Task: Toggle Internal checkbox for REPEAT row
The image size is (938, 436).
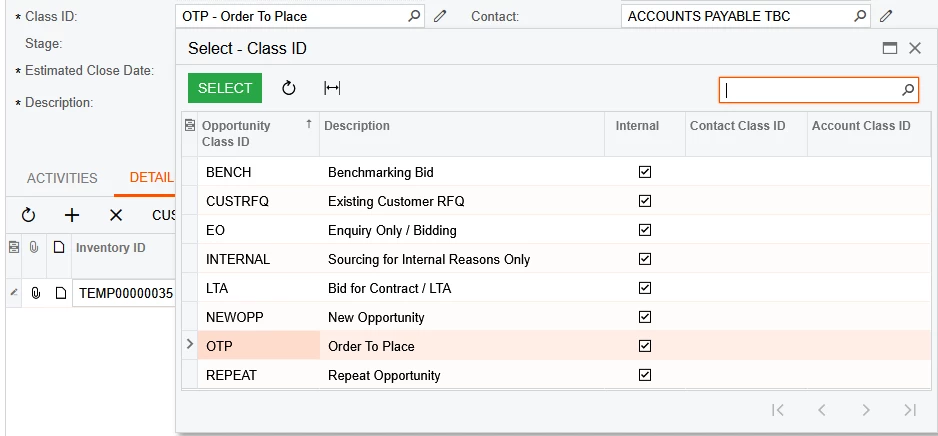Action: pos(645,375)
